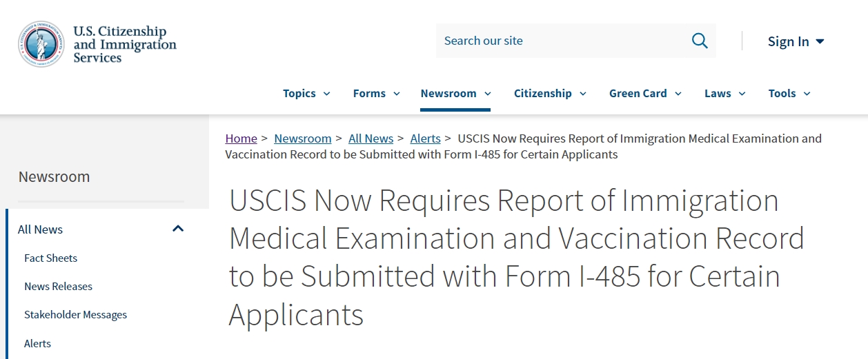The height and width of the screenshot is (359, 868).
Task: Expand the Topics menu chevron
Action: point(326,94)
